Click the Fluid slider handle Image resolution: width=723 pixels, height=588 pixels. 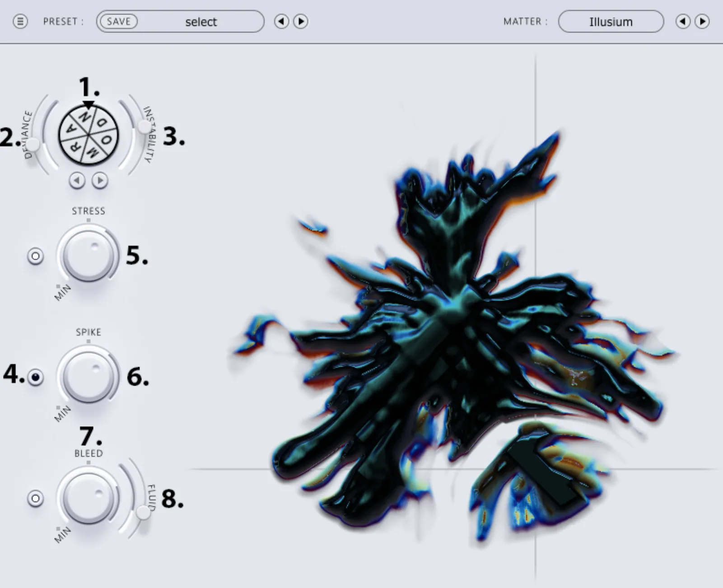tap(144, 512)
